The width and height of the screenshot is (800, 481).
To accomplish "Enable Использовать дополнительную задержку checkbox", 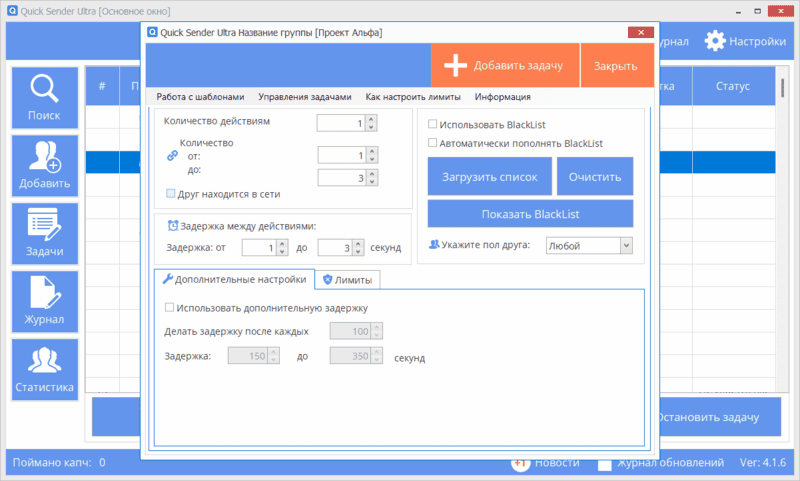I will coord(169,308).
